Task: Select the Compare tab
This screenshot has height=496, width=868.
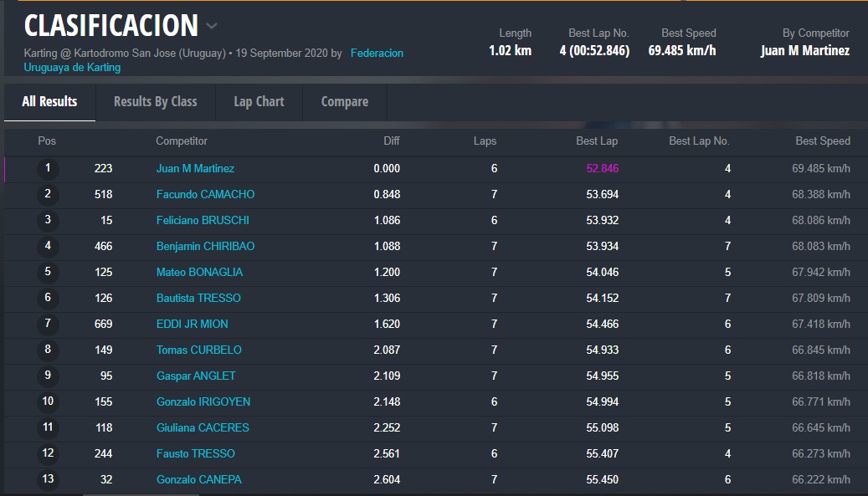Action: pos(344,101)
